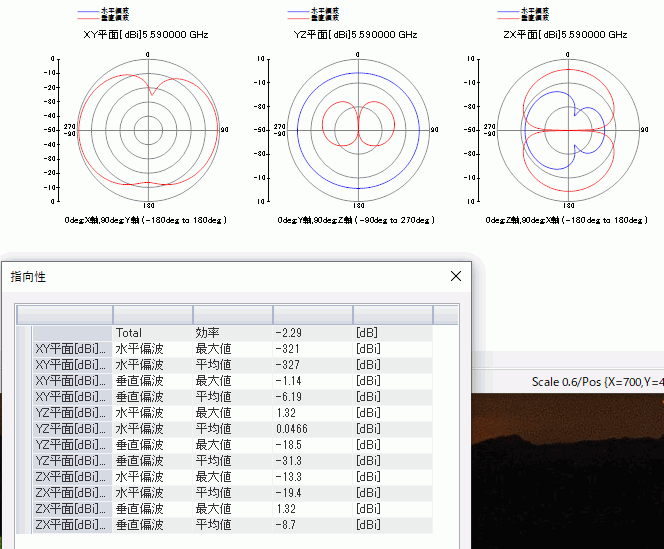Image resolution: width=664 pixels, height=549 pixels.
Task: Select the -18.5 value in YZ垂直偏波 row
Action: [x=289, y=445]
